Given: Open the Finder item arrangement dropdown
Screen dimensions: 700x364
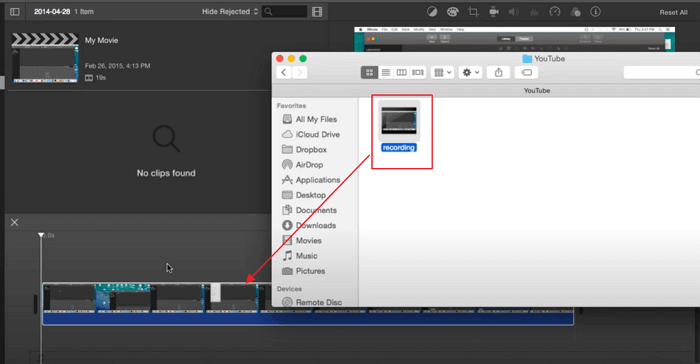Looking at the screenshot, I should click(x=442, y=72).
